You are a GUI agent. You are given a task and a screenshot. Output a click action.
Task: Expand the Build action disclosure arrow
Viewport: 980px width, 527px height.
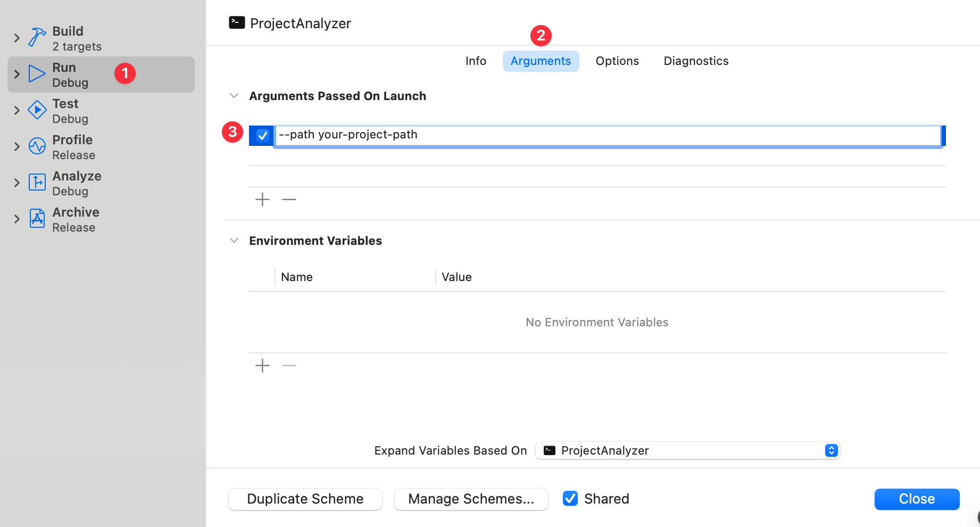tap(17, 38)
